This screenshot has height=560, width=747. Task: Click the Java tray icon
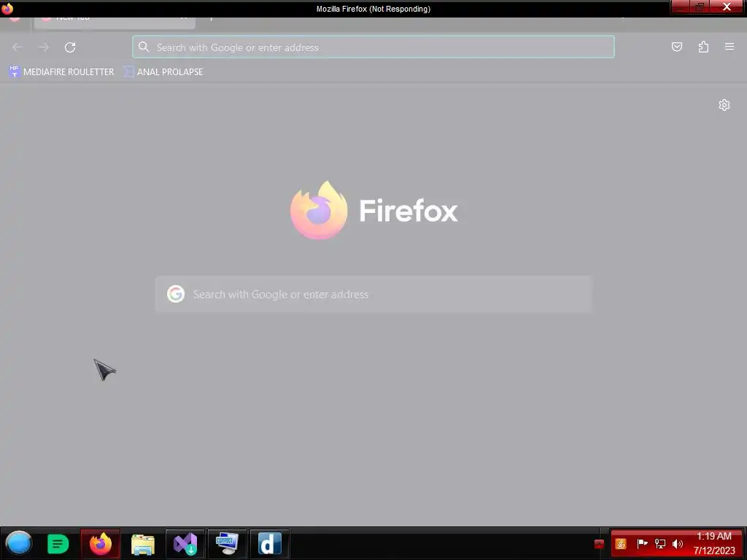(621, 544)
